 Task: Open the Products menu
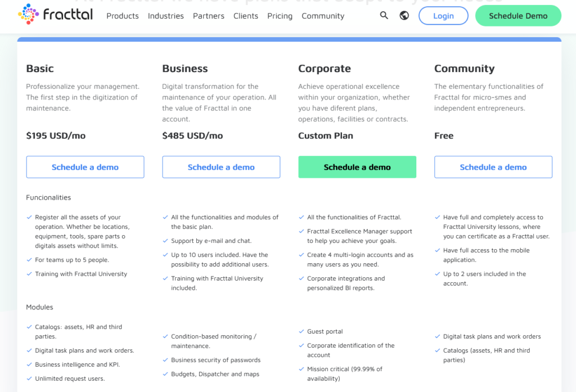(123, 16)
